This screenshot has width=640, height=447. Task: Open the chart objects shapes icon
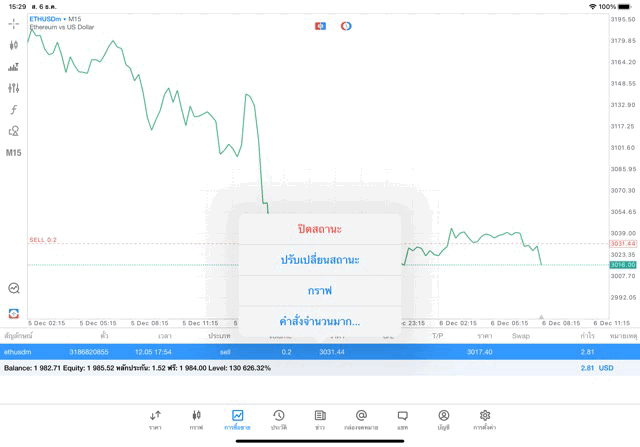point(14,131)
